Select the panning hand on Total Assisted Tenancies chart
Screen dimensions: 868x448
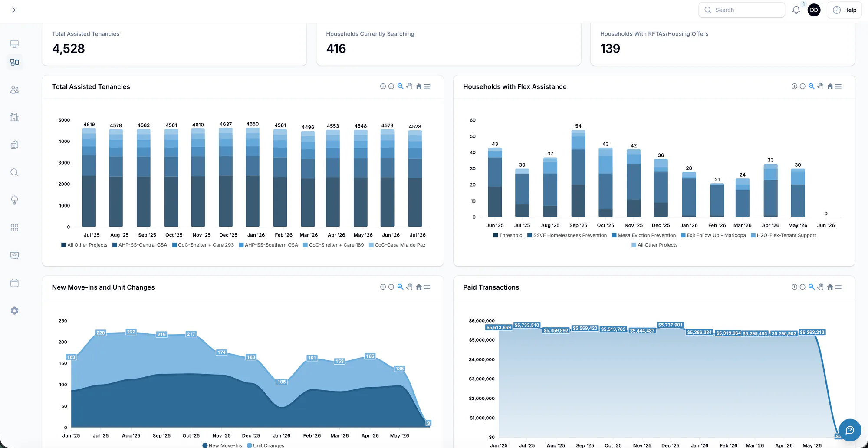(409, 86)
